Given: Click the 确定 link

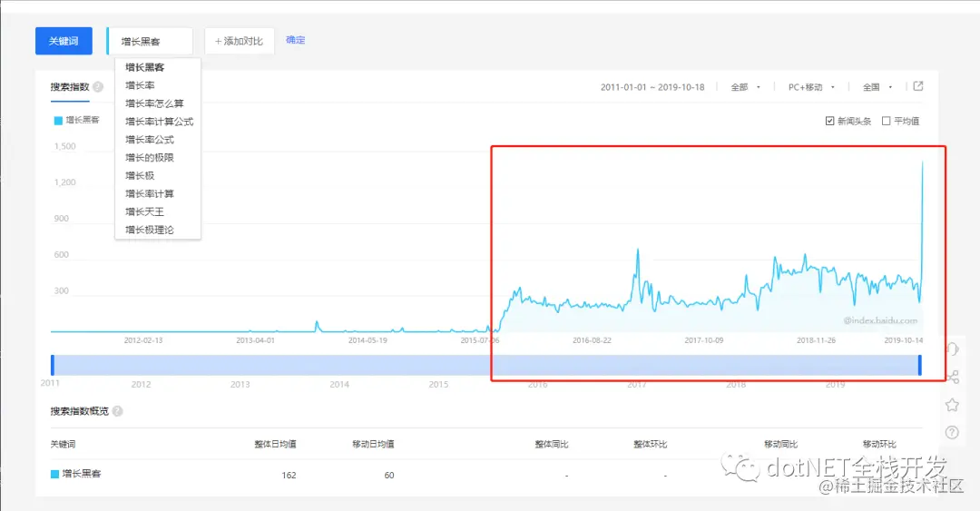Looking at the screenshot, I should click(x=296, y=40).
